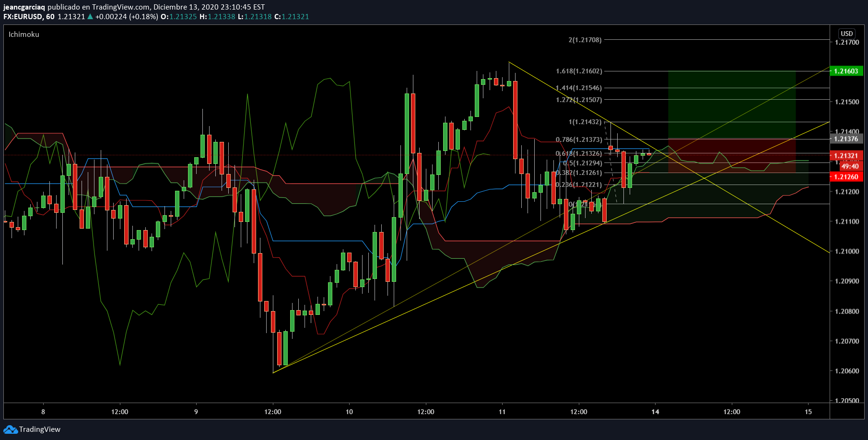Click the C:1.21321 close value
The image size is (868, 440).
click(292, 17)
